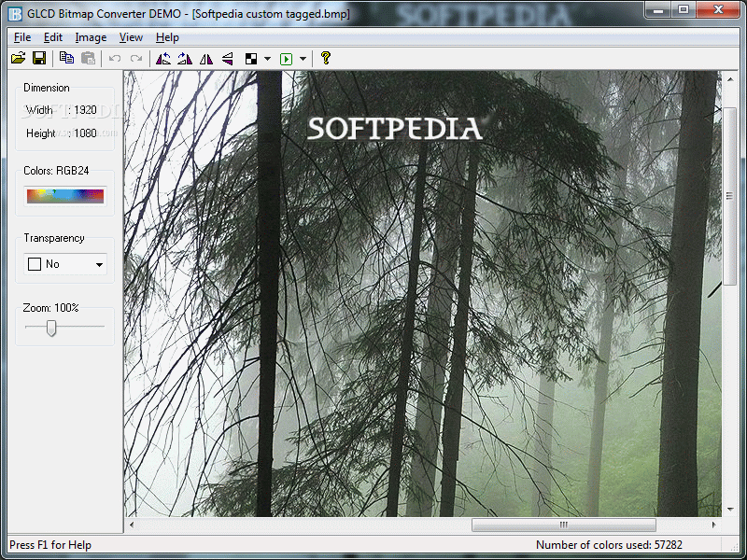Click the Width : 1920 value
The height and width of the screenshot is (560, 747).
[x=61, y=110]
